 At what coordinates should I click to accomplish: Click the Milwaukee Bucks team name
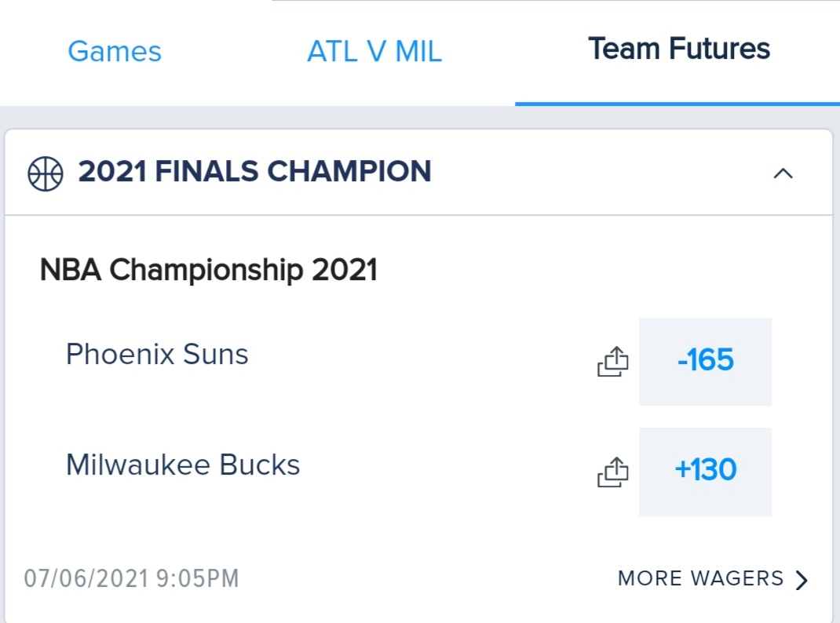183,465
